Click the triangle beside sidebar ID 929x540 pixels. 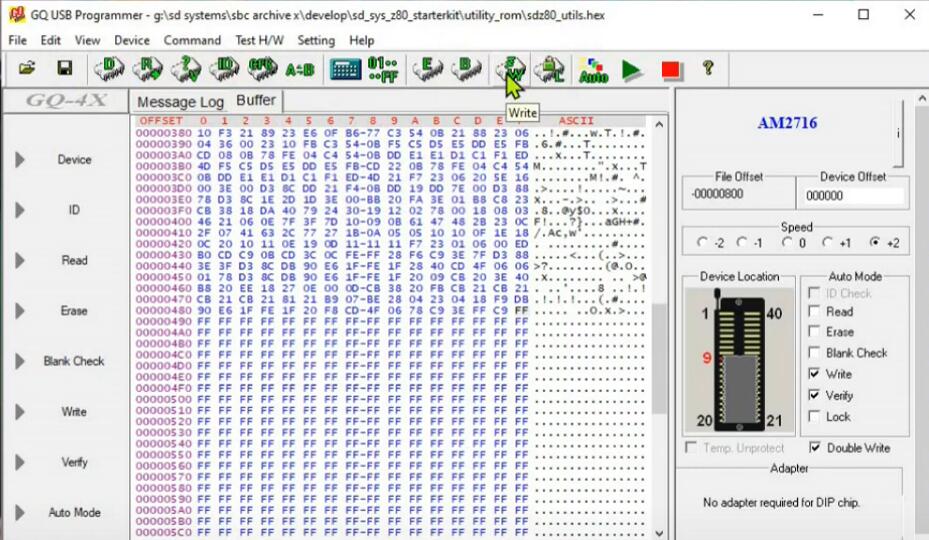(20, 210)
